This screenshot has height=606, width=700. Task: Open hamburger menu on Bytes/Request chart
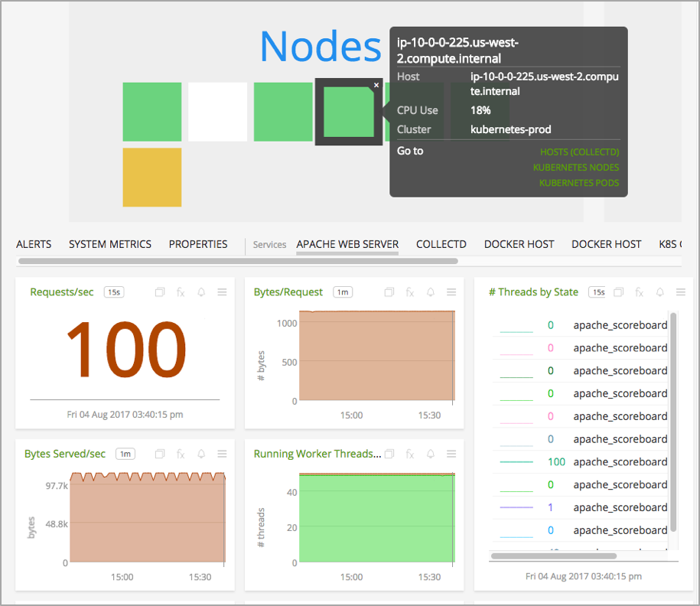point(451,292)
